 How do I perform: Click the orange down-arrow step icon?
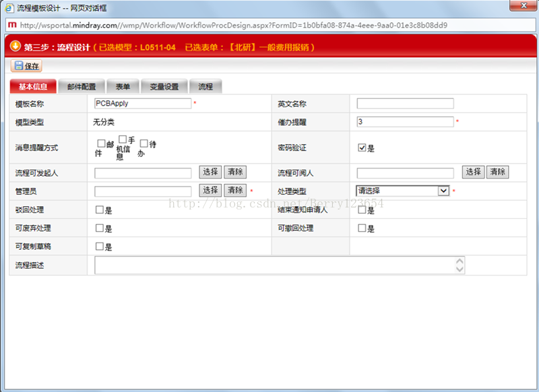coord(15,46)
